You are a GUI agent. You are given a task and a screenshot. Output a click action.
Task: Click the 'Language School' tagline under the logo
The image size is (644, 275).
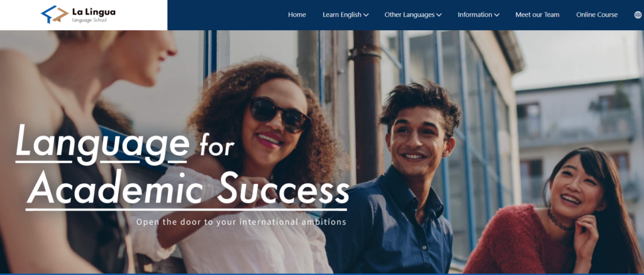click(89, 20)
